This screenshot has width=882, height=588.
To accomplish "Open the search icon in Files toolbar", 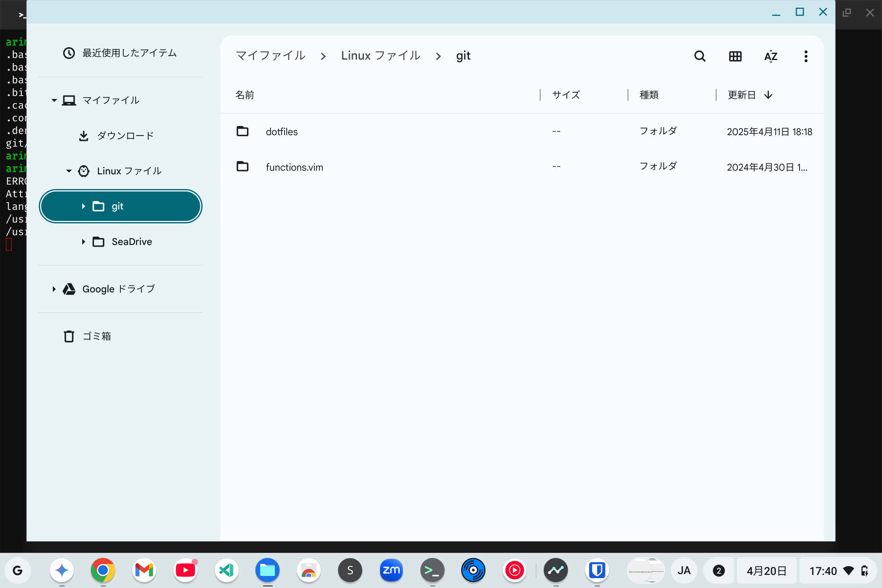I will point(700,56).
